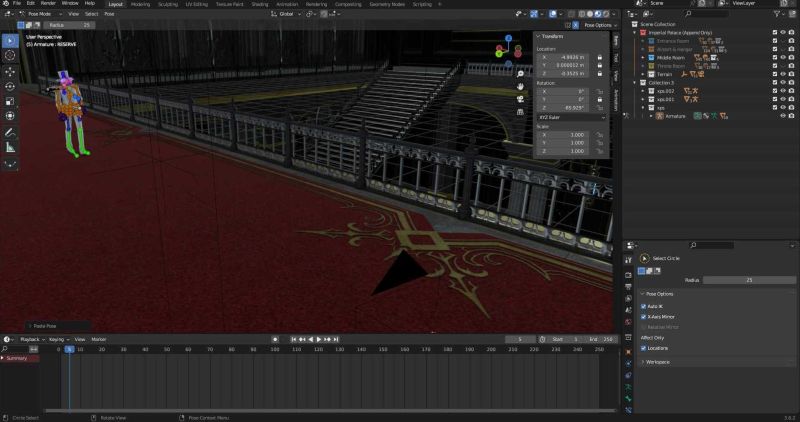
Task: Click the Blender logo icon in menu bar
Action: 6,4
